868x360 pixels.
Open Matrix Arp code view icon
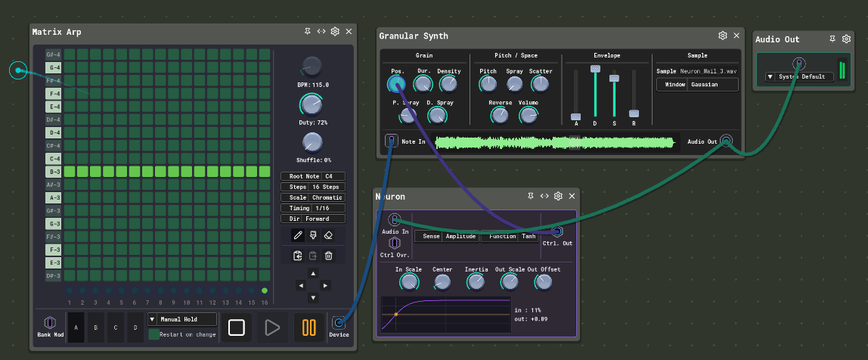321,32
